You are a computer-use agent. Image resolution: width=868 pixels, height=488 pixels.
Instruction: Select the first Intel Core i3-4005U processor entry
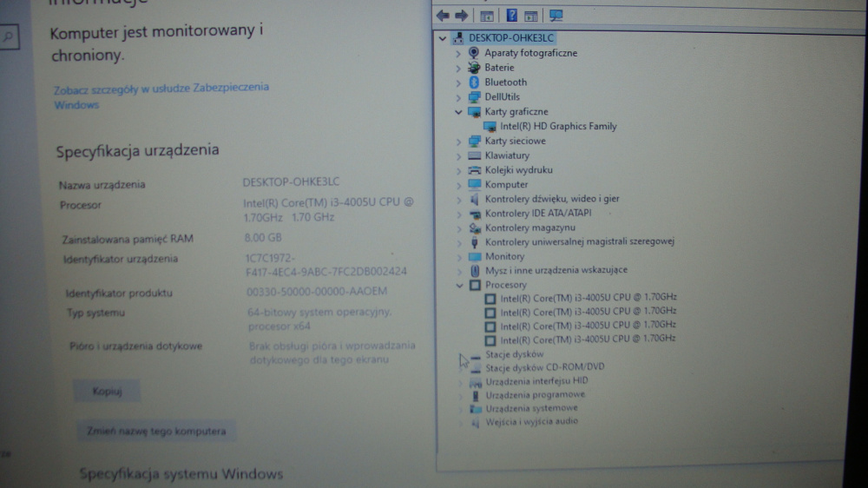point(588,298)
